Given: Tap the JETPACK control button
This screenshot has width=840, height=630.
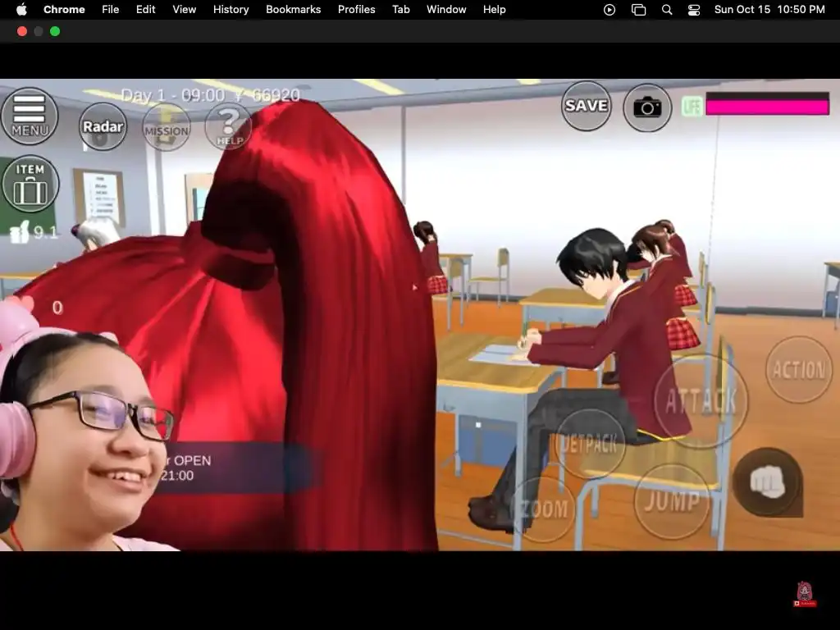Looking at the screenshot, I should pos(590,444).
